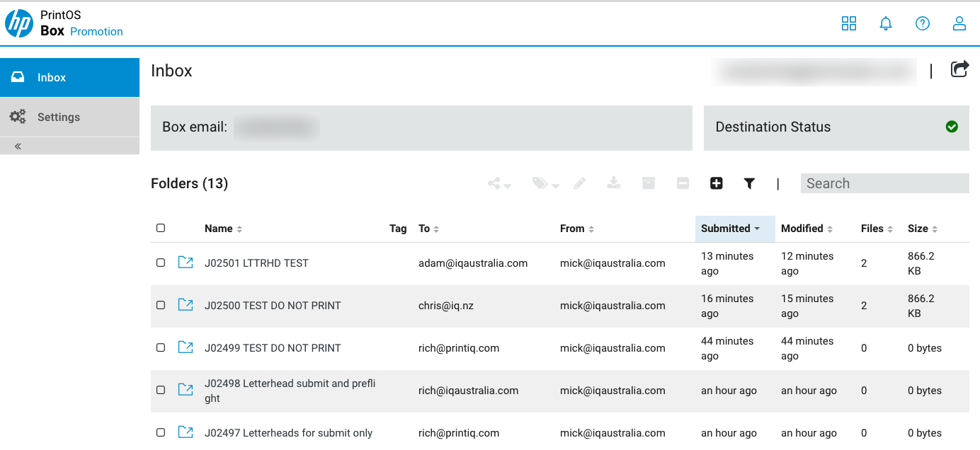Sort by Size column
This screenshot has width=980, height=450.
[923, 229]
